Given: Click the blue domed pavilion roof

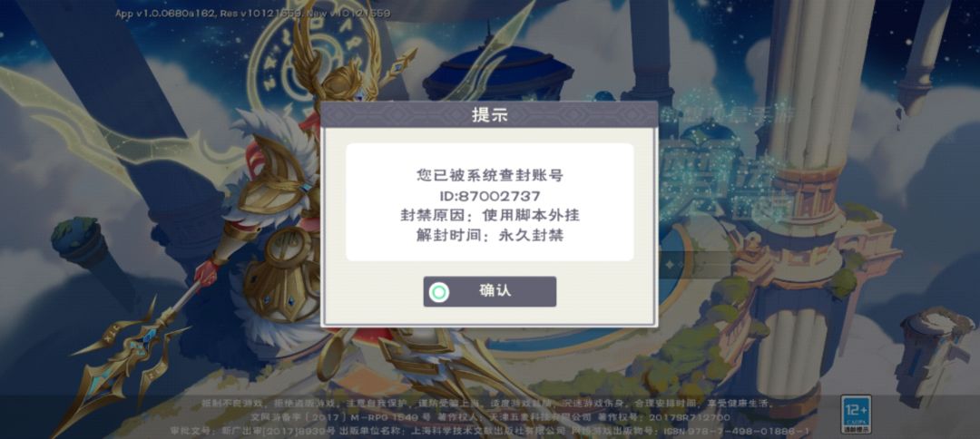Looking at the screenshot, I should click(x=497, y=65).
